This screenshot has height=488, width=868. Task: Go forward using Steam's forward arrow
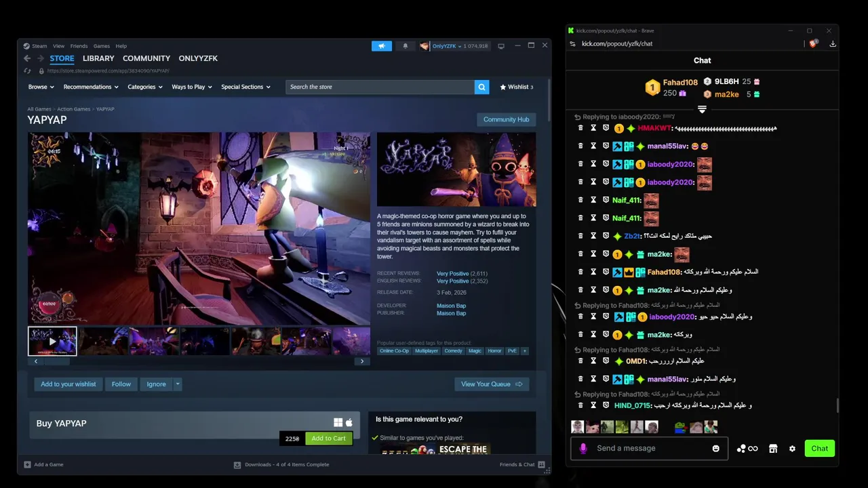tap(39, 59)
